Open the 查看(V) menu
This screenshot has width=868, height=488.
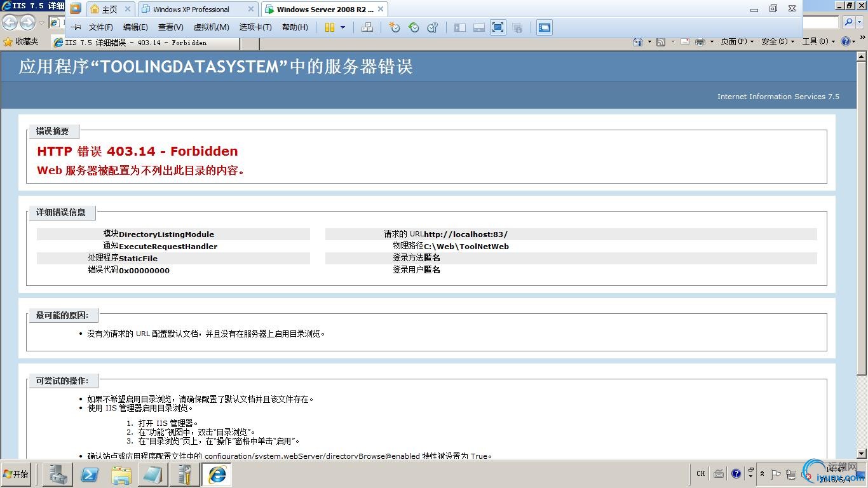coord(170,27)
